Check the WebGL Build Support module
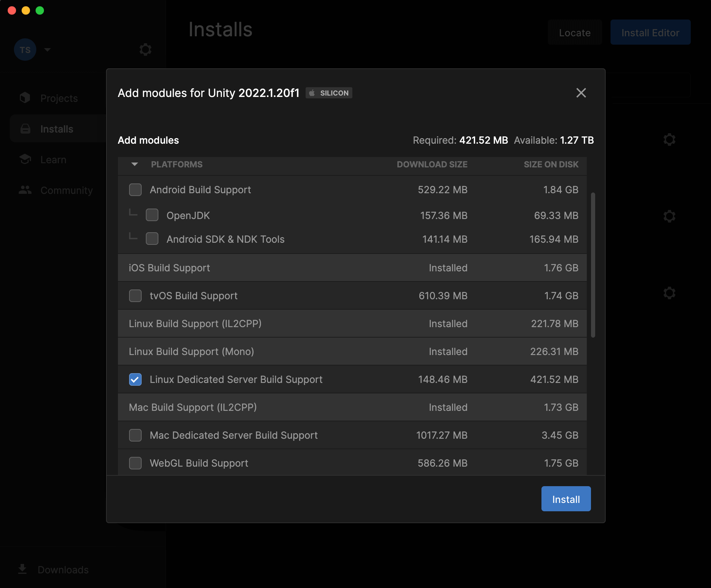 [x=135, y=463]
